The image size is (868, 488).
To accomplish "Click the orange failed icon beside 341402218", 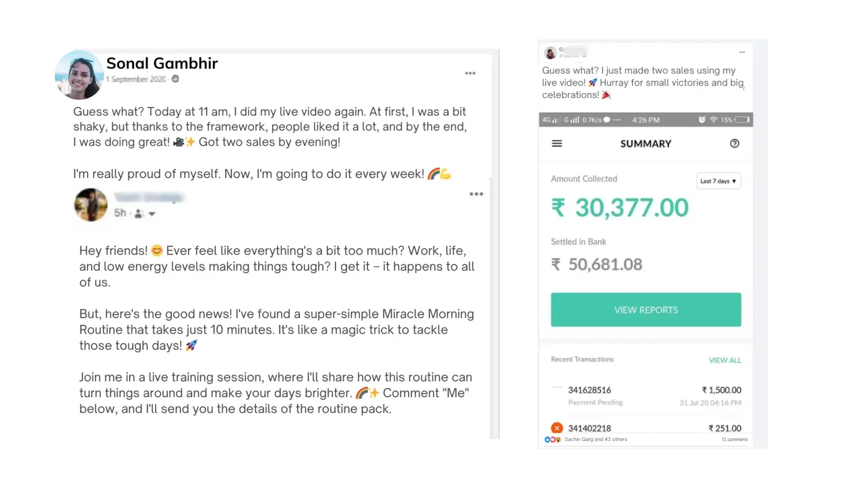I will [557, 428].
